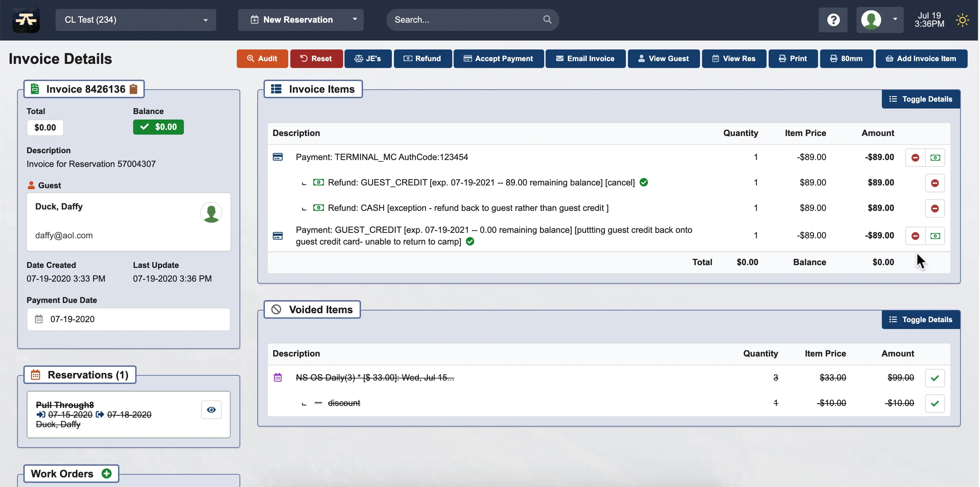Click green refund icon on TERMINAL_MC payment row
Screen dimensions: 980x487
coord(935,157)
